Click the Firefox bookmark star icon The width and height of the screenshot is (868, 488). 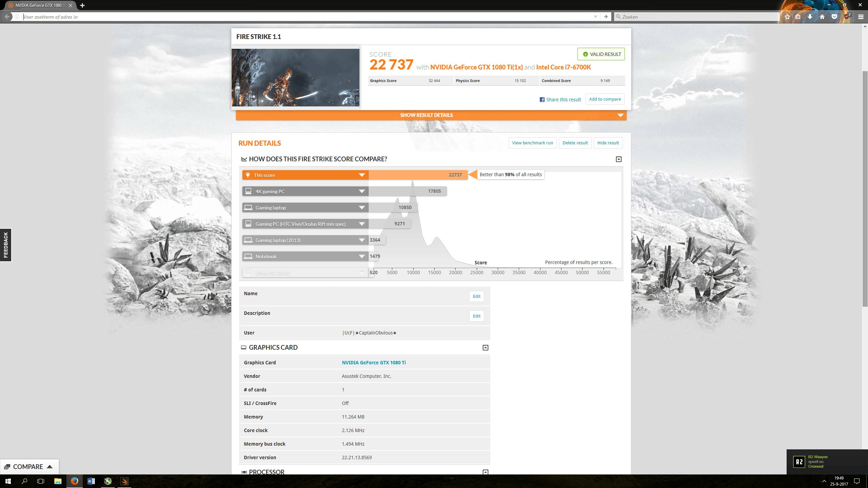(x=787, y=17)
